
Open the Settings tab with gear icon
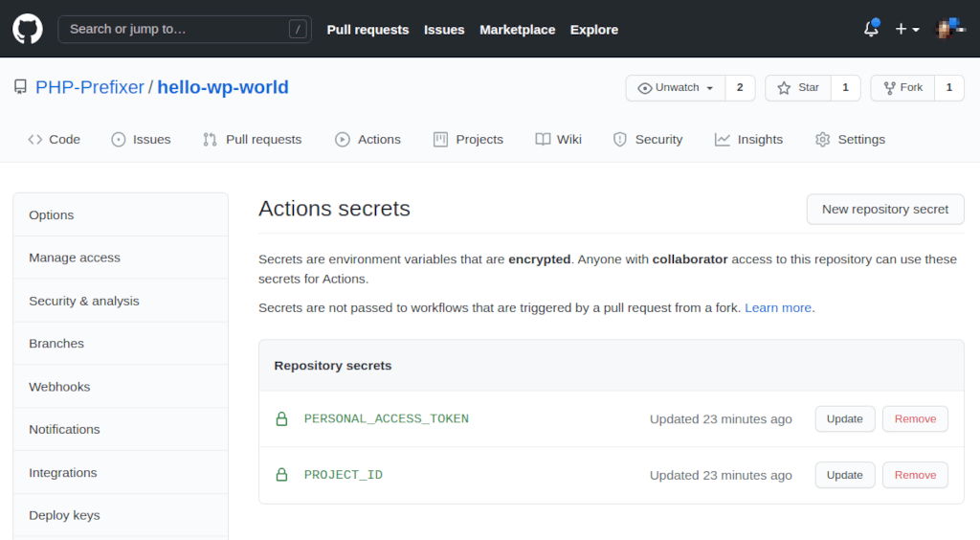pyautogui.click(x=850, y=140)
